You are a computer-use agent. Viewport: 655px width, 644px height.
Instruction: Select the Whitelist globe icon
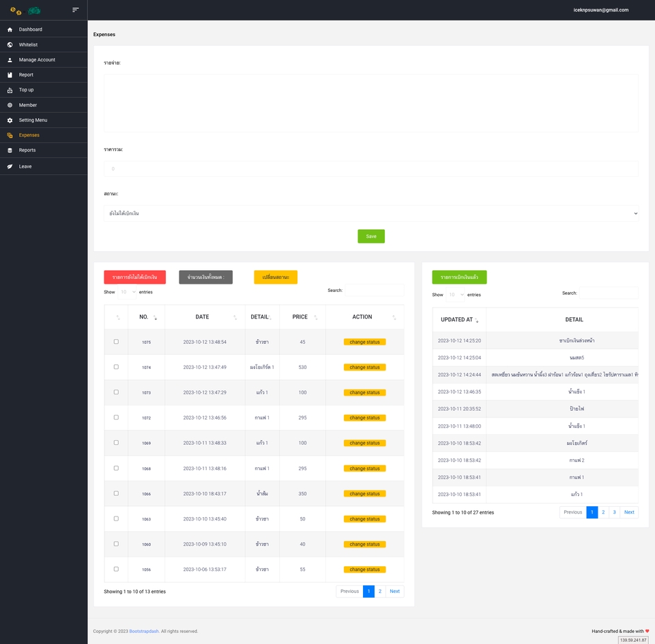10,44
